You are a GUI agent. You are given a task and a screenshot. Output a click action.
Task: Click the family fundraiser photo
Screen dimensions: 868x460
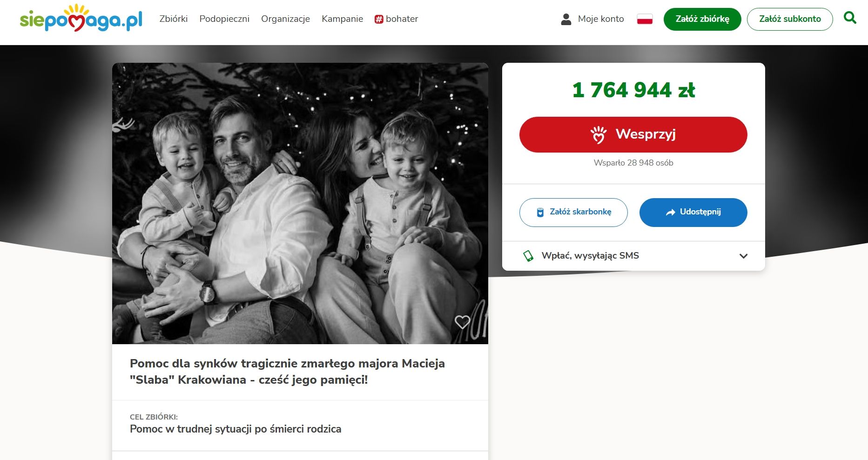pos(300,203)
